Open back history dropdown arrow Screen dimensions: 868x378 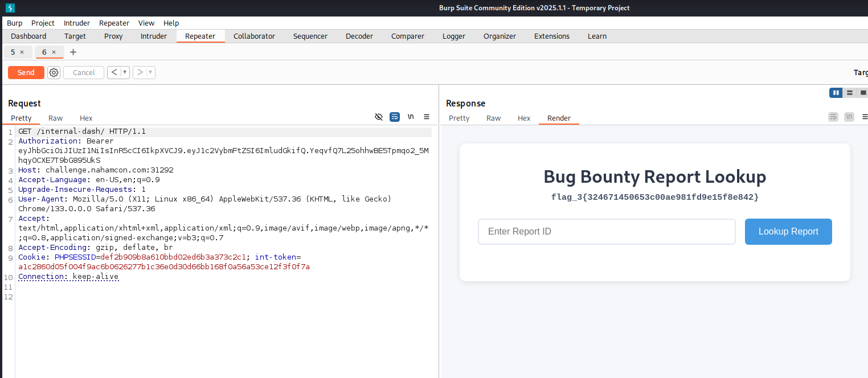coord(125,72)
